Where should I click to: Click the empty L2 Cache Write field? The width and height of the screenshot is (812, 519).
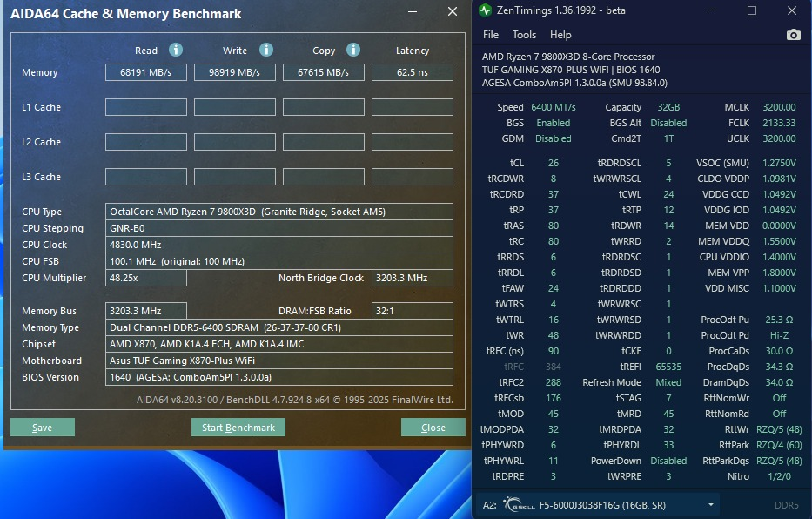[x=235, y=142]
